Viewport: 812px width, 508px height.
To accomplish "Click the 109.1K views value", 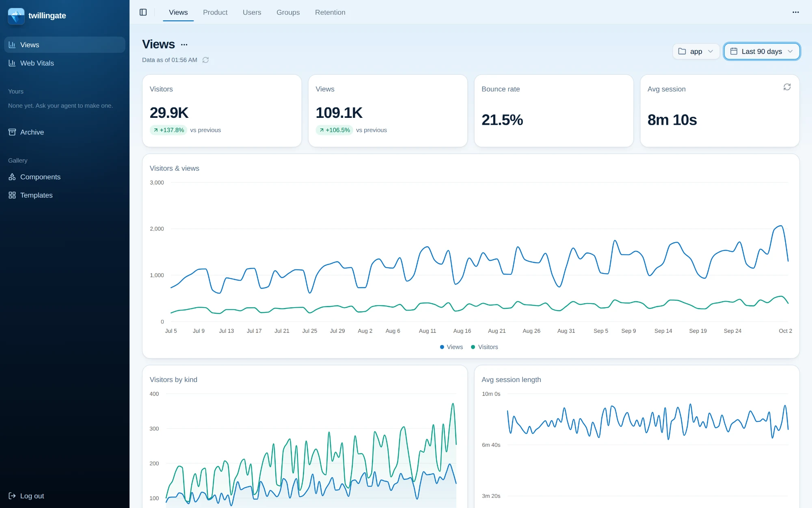I will (x=339, y=113).
